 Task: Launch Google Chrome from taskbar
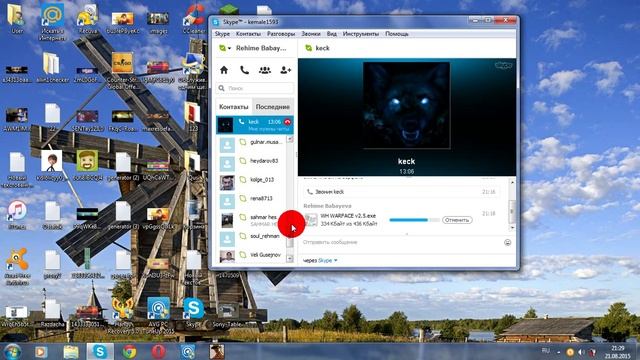pyautogui.click(x=129, y=351)
